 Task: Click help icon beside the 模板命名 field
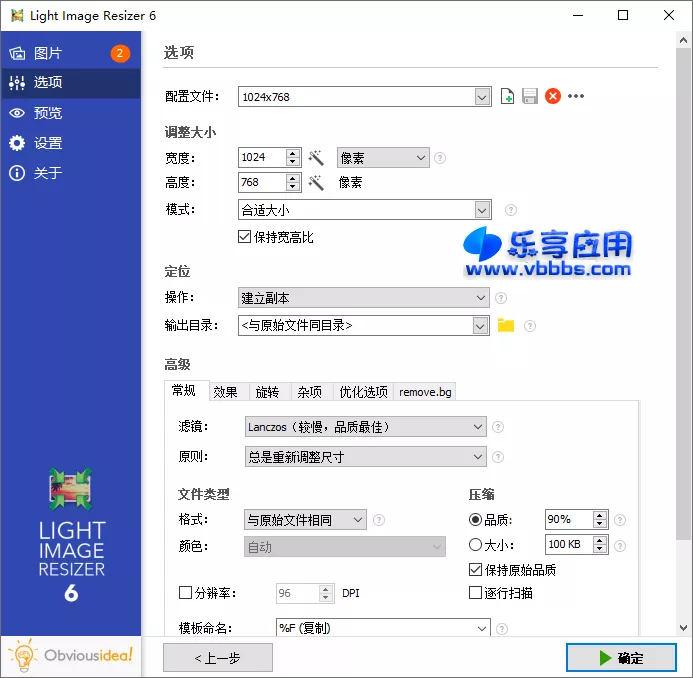tap(502, 628)
